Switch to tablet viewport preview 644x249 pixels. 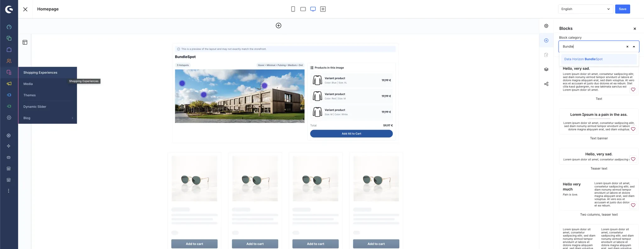click(303, 9)
